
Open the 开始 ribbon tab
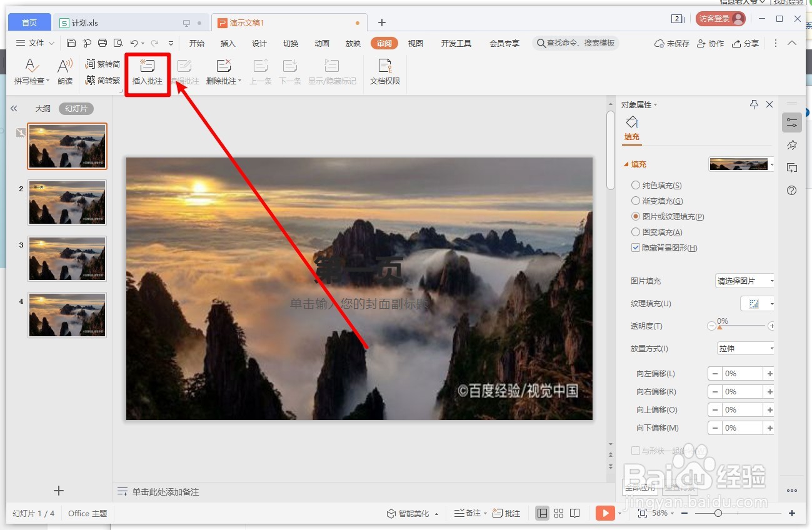point(197,43)
